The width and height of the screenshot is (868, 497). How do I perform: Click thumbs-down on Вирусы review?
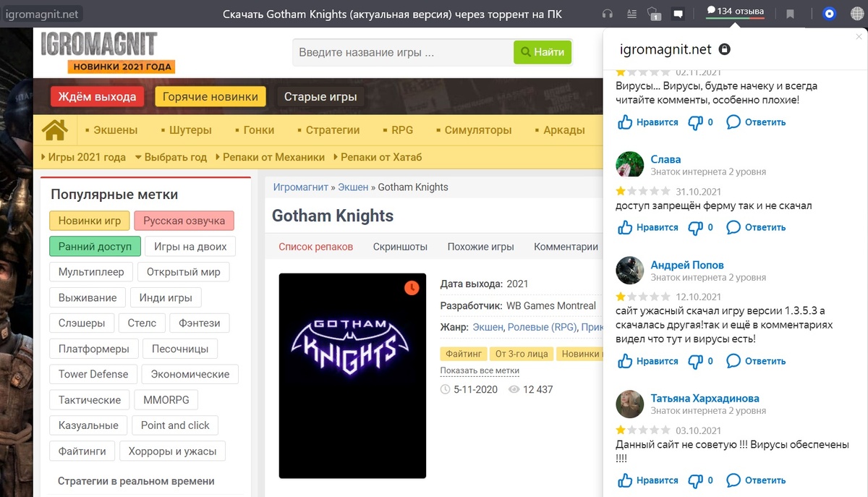[699, 122]
